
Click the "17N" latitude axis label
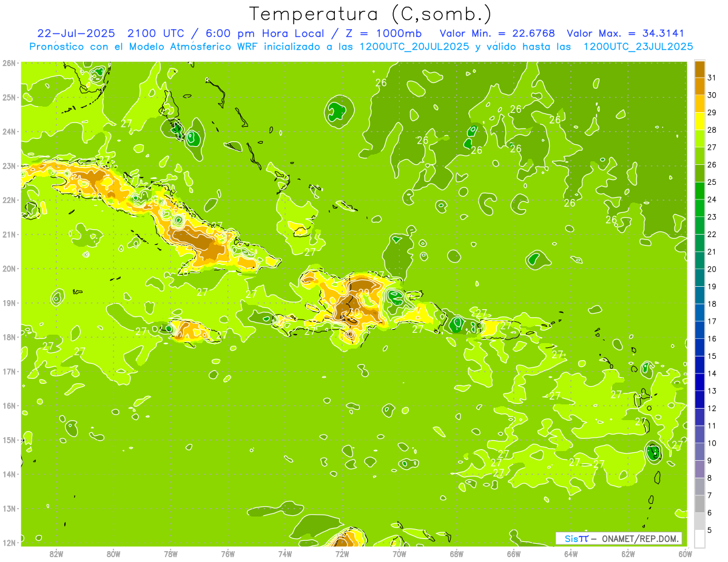pyautogui.click(x=10, y=372)
